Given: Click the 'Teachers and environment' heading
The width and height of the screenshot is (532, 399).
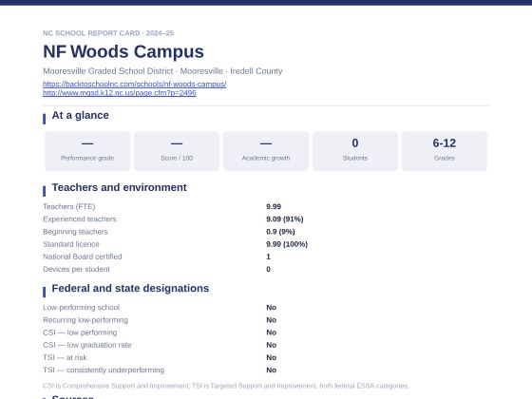Looking at the screenshot, I should click(x=119, y=188).
